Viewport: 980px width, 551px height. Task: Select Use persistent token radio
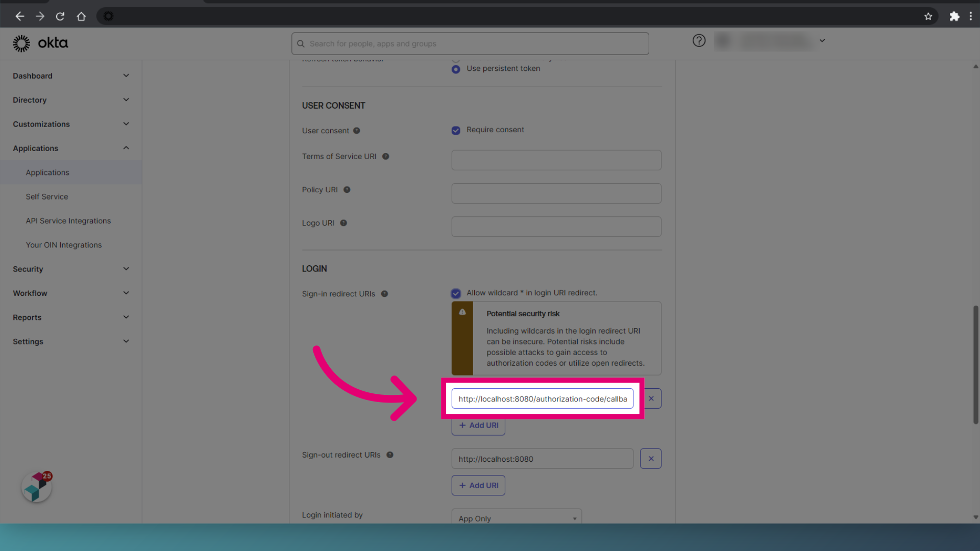pyautogui.click(x=456, y=69)
